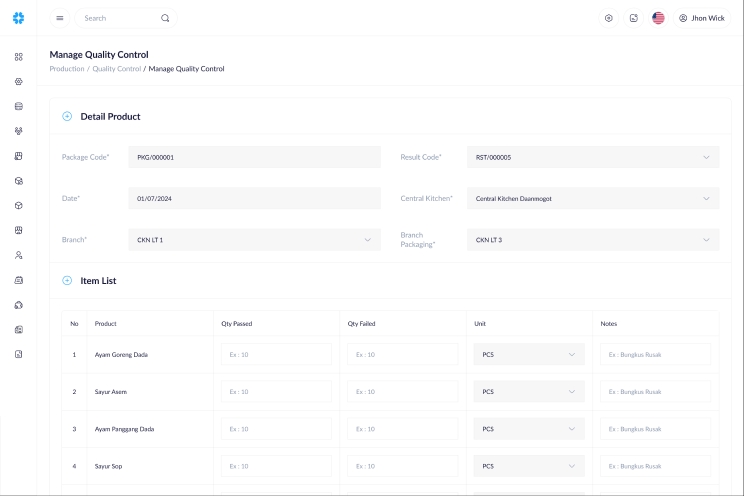Viewport: 744px width, 496px height.
Task: Click the Date field 01/07/2024
Action: click(x=254, y=198)
